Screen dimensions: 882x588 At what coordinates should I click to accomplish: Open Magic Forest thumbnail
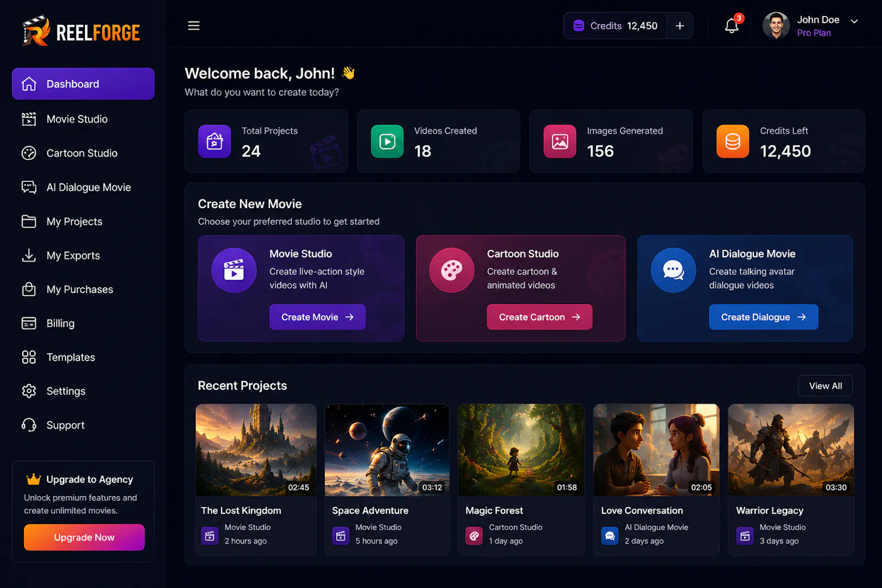coord(521,450)
